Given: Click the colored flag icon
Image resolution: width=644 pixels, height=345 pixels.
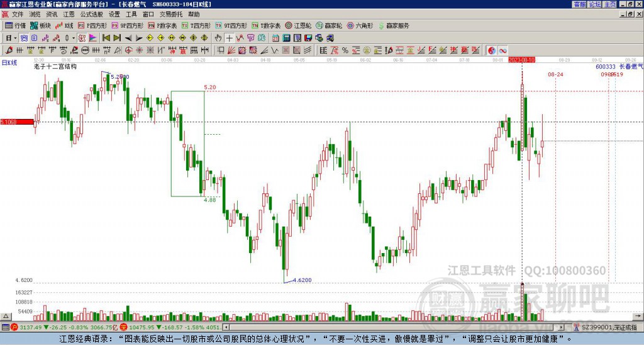Looking at the screenshot, I should pyautogui.click(x=93, y=38).
